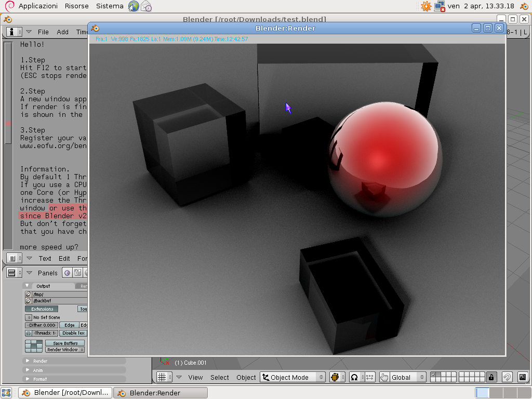Click the grey hook icon beside the layer lock

tap(507, 377)
